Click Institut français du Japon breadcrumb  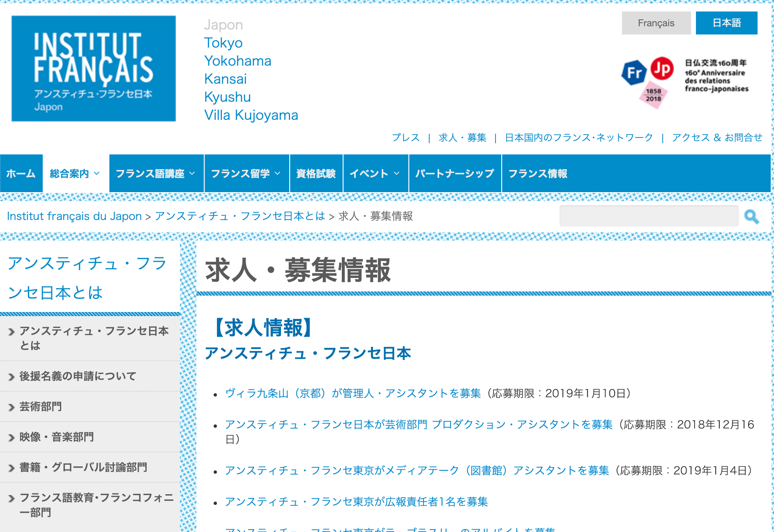pos(74,216)
